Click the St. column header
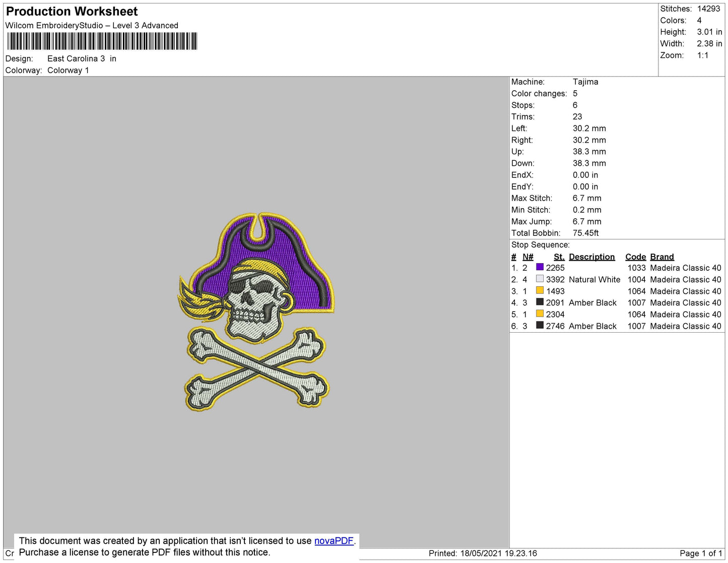728x563 pixels. [x=559, y=257]
